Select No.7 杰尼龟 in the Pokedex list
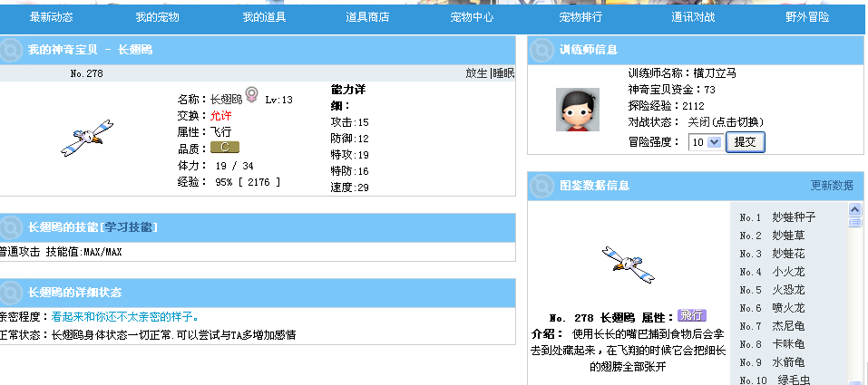Image resolution: width=868 pixels, height=385 pixels. point(772,326)
